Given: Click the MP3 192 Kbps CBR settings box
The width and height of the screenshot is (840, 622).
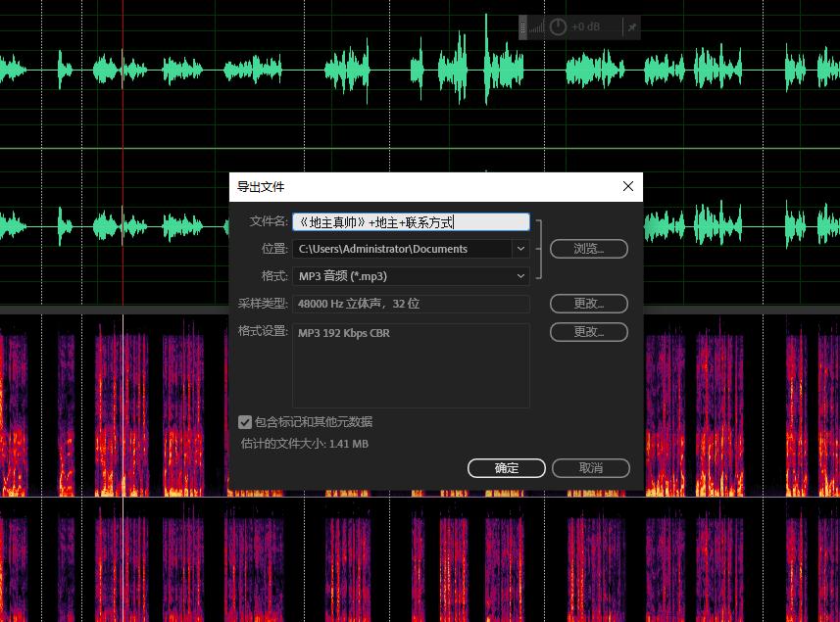Looking at the screenshot, I should point(412,365).
